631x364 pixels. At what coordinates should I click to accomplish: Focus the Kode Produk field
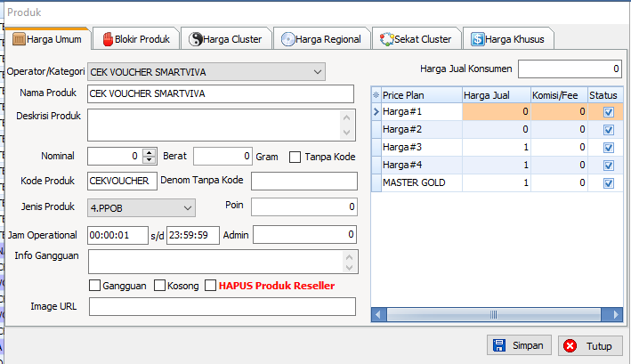coord(122,181)
